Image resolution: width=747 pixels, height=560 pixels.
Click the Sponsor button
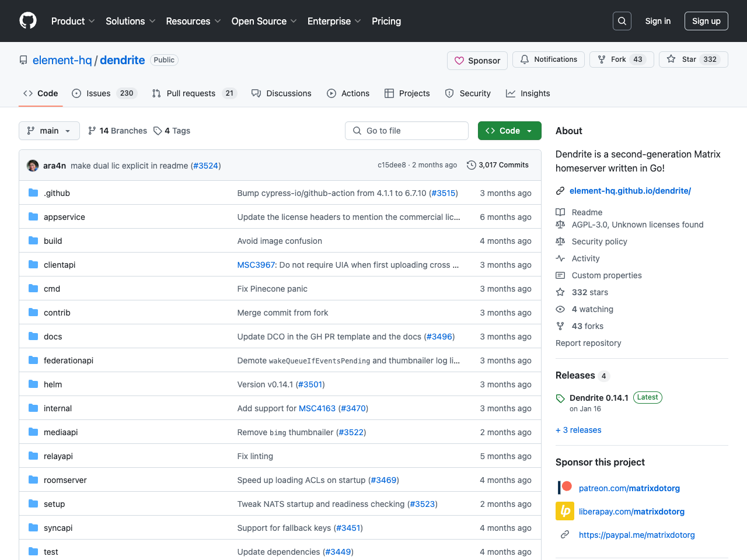[477, 61]
